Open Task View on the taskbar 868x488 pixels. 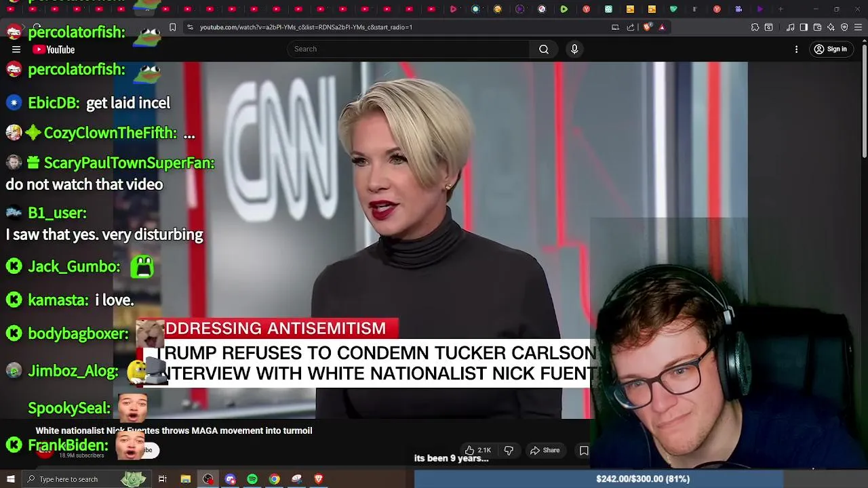[163, 479]
